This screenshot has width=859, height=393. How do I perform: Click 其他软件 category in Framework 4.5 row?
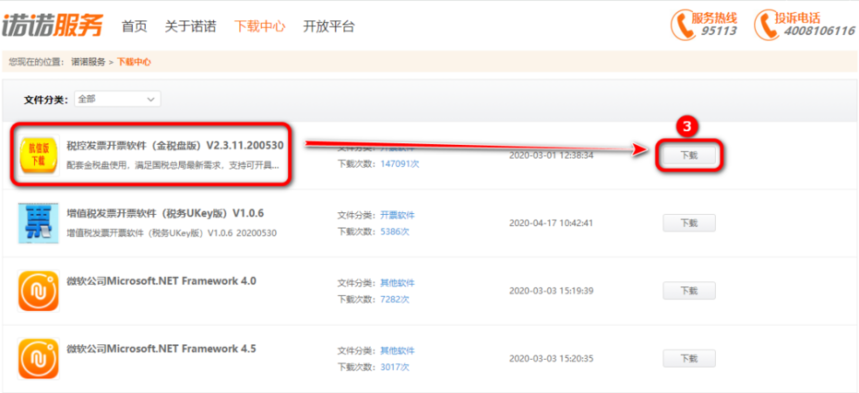pyautogui.click(x=398, y=350)
